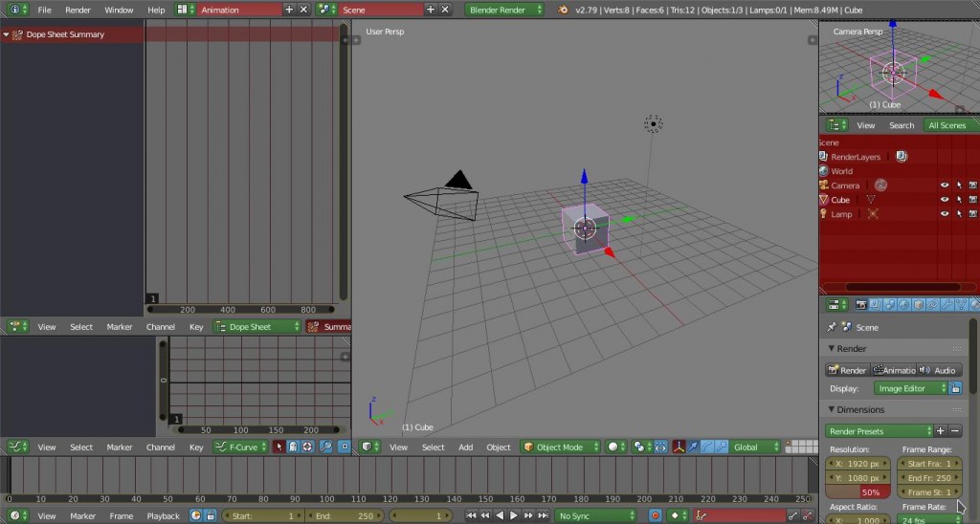Toggle Lamp renderability camera icon
The width and height of the screenshot is (980, 524).
pyautogui.click(x=972, y=214)
